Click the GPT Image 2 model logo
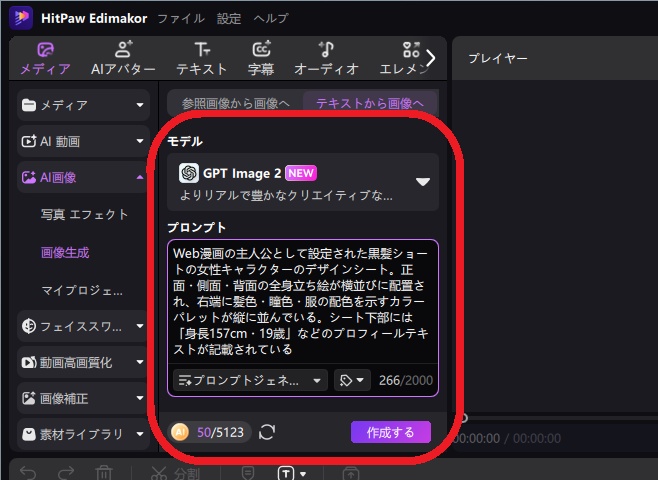Viewport: 658px width, 480px height. pyautogui.click(x=189, y=173)
